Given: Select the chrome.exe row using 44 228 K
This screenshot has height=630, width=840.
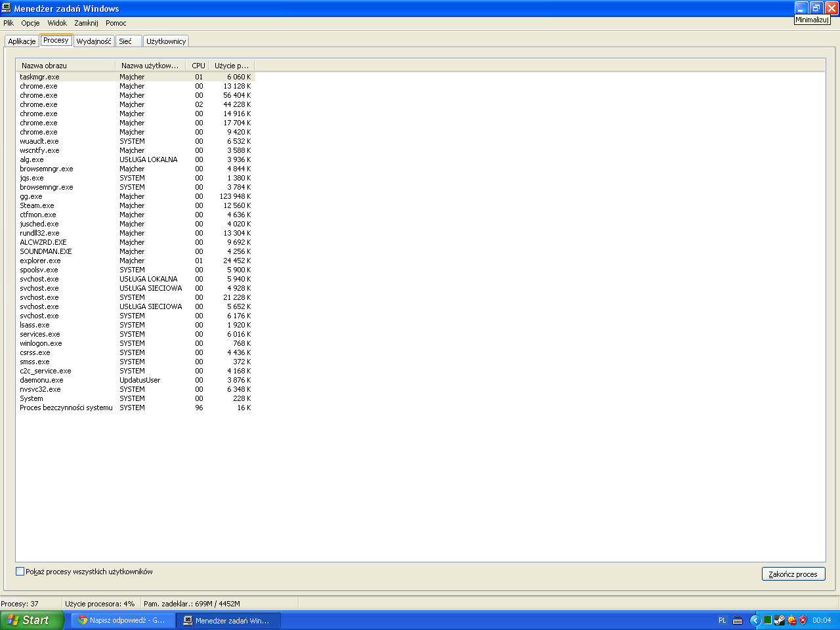Looking at the screenshot, I should [x=135, y=104].
